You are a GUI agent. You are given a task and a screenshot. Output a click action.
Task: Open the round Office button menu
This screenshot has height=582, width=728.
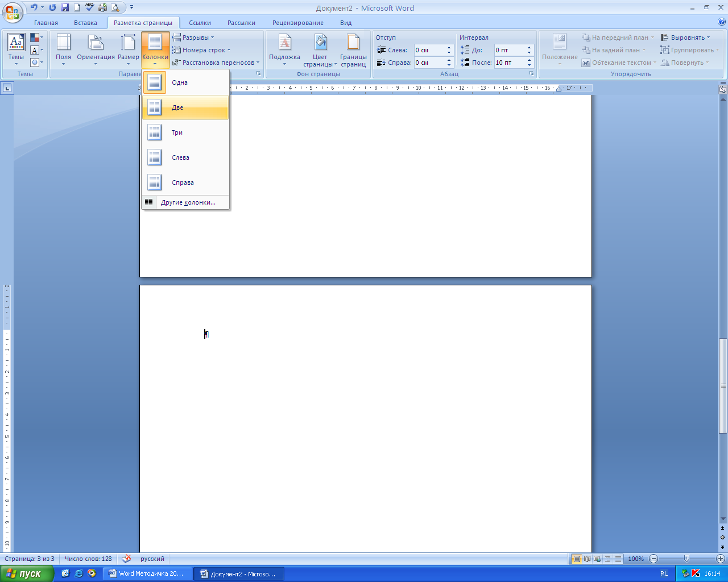click(x=13, y=11)
